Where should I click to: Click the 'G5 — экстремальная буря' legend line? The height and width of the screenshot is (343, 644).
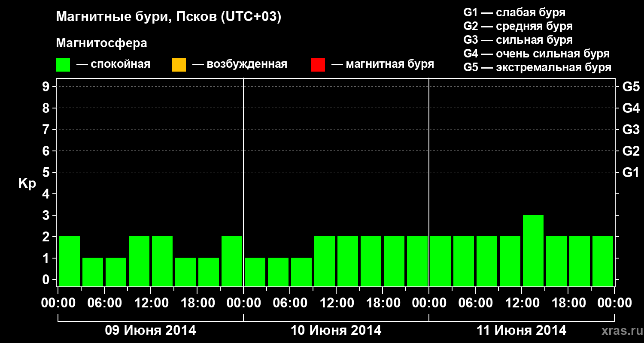(538, 67)
